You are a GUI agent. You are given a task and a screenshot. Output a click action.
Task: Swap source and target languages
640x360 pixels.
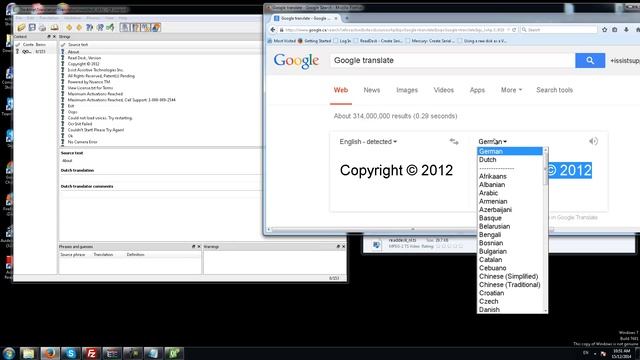[454, 142]
